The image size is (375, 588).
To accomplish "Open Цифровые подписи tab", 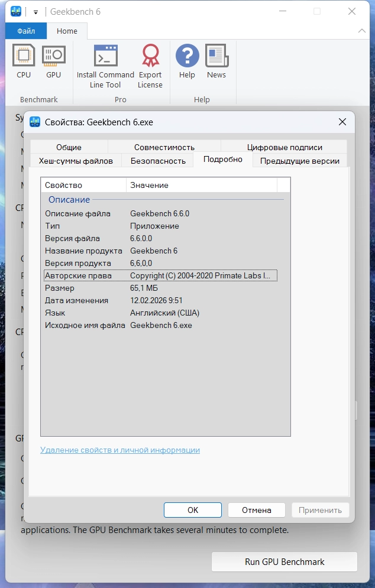I will click(x=284, y=147).
